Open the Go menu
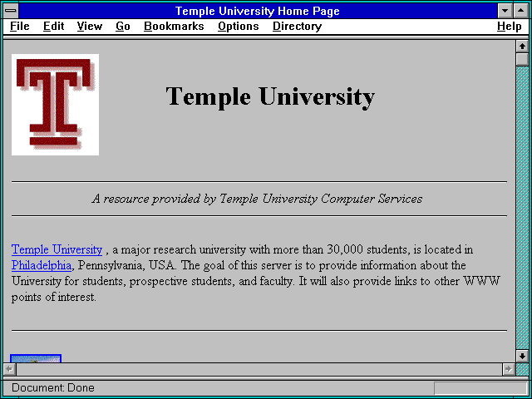This screenshot has height=399, width=532. (x=123, y=27)
